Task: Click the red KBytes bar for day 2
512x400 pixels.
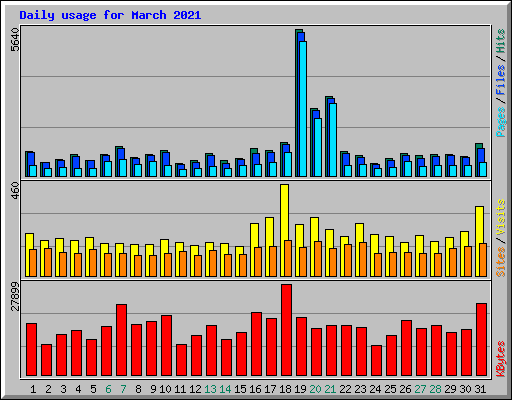Action: (x=46, y=360)
